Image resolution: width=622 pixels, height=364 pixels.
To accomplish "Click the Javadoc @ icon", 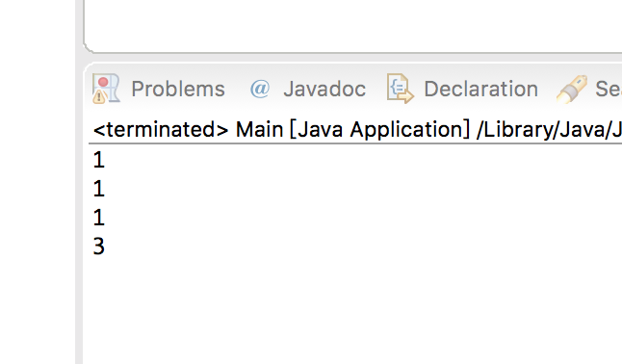I will point(260,89).
